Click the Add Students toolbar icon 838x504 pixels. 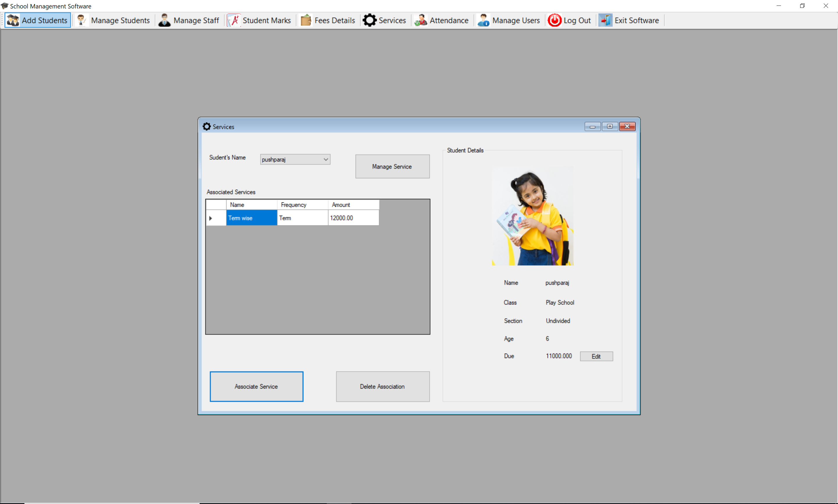13,20
